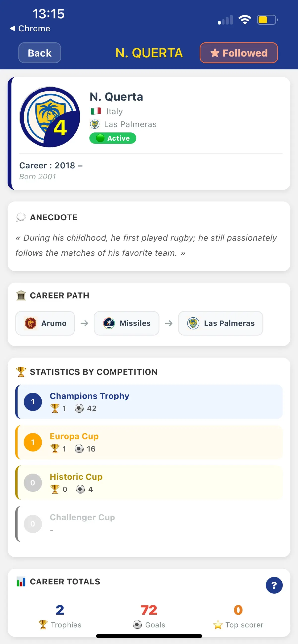Tap the Las Palmeras player badge avatar

50,117
